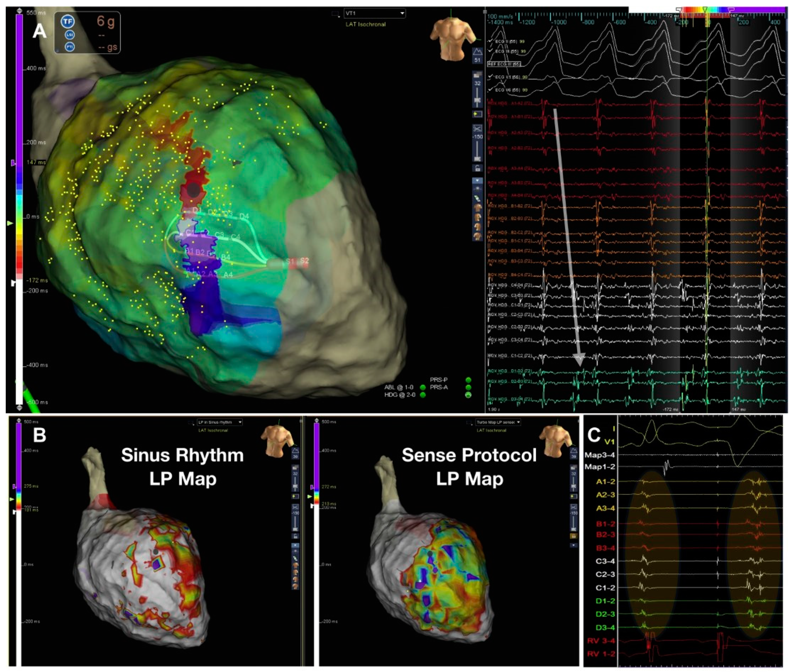The image size is (794, 672).
Task: Expand the Turbo Map LP sense dropdown
Action: (x=518, y=422)
